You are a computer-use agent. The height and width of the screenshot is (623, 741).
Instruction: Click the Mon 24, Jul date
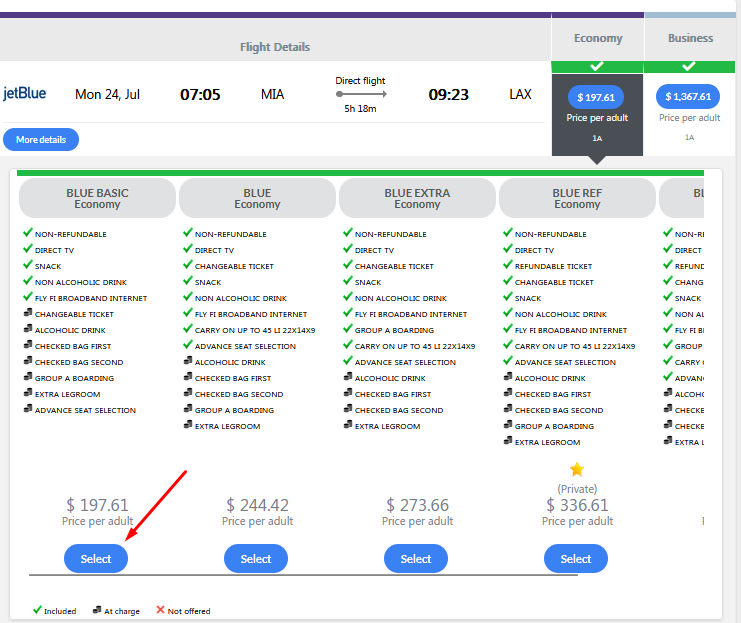click(107, 95)
